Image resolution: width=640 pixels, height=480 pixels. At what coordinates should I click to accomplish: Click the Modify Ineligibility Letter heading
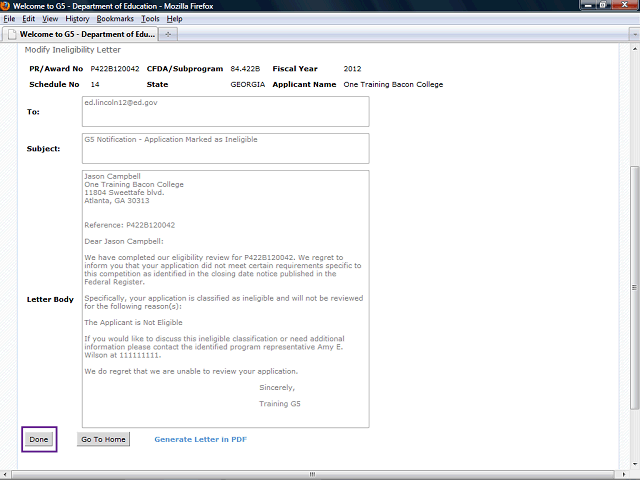tap(73, 50)
